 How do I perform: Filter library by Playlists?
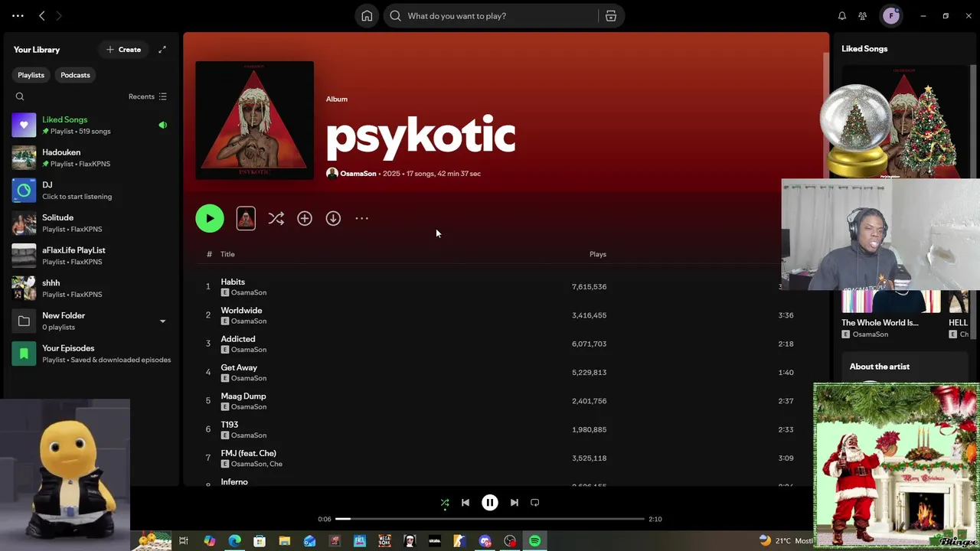pyautogui.click(x=31, y=75)
